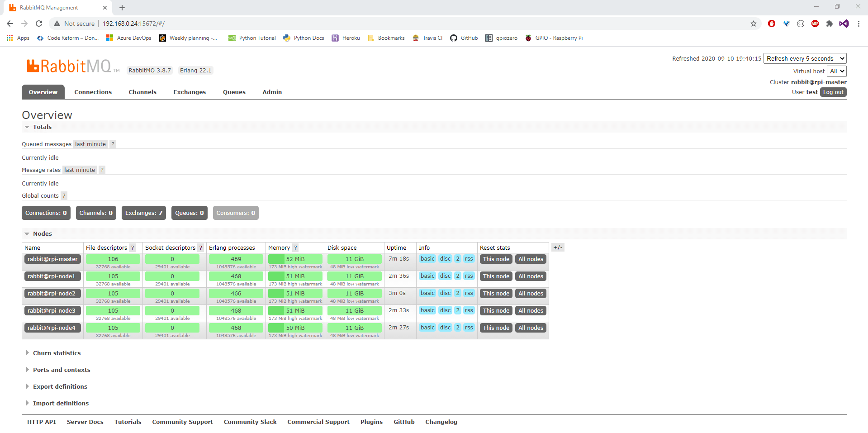Open the refresh interval dropdown
The height and width of the screenshot is (433, 868).
(x=805, y=58)
